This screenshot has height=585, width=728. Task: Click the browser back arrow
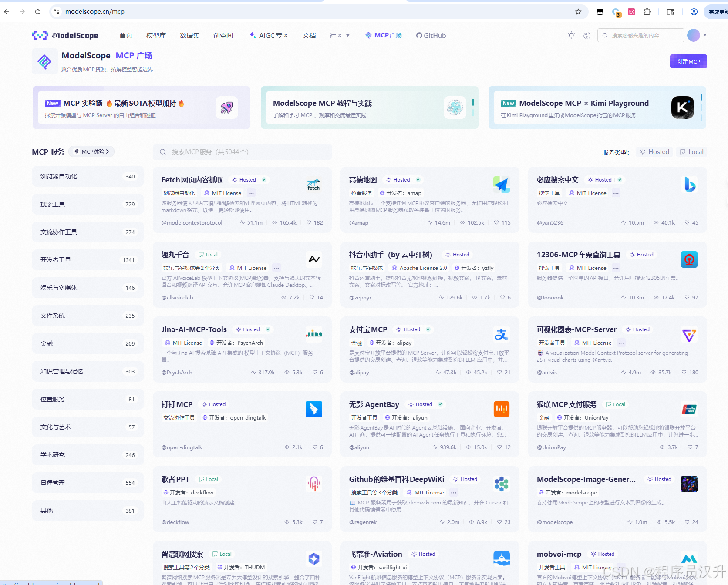pyautogui.click(x=7, y=12)
